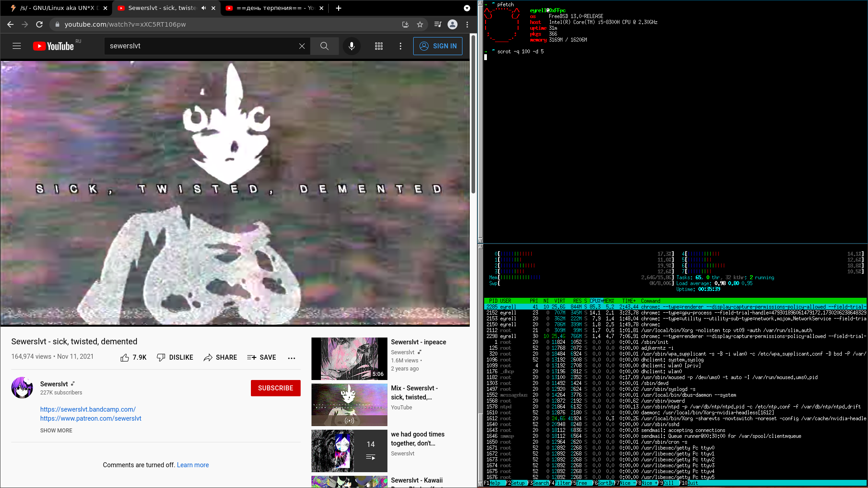Screen dimensions: 868x488
Task: Click the 'scrot -q 100 -d 5' command line
Action: pos(520,52)
